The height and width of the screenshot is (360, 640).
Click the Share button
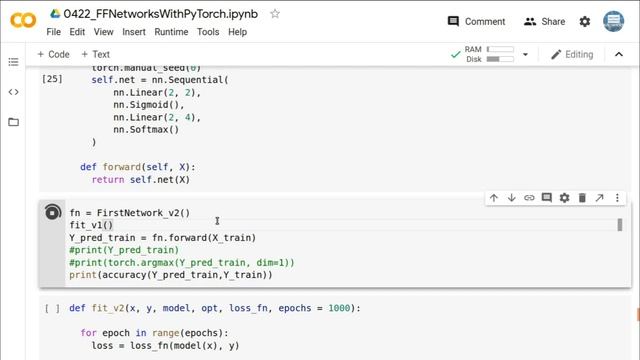point(544,22)
